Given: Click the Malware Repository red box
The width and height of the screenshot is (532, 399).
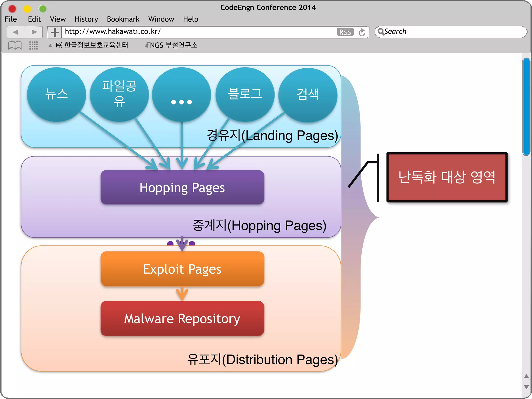Looking at the screenshot, I should click(x=182, y=318).
